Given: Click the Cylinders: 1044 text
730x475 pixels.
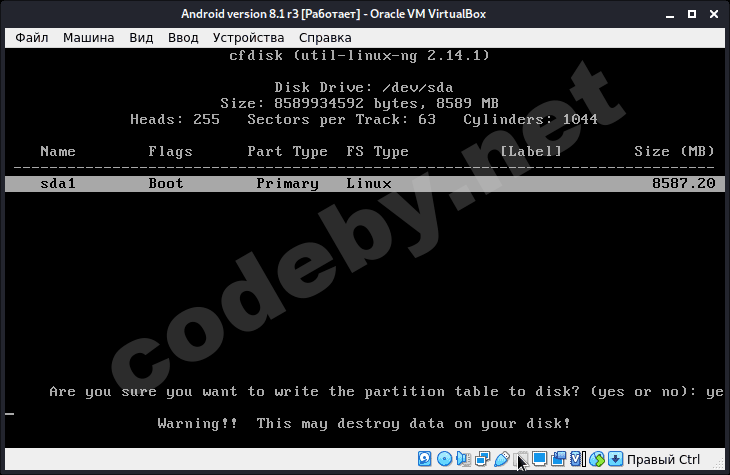Looking at the screenshot, I should [x=530, y=120].
